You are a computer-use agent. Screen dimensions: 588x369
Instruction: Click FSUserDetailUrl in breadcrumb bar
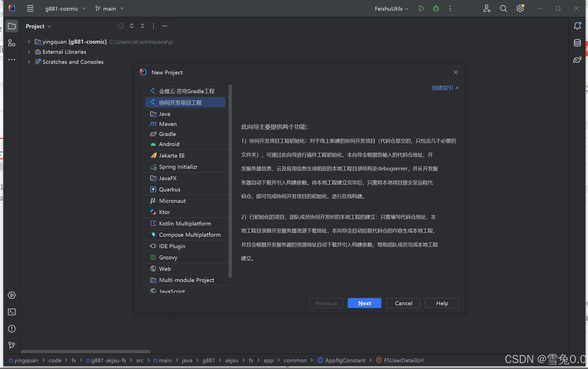pyautogui.click(x=400, y=360)
